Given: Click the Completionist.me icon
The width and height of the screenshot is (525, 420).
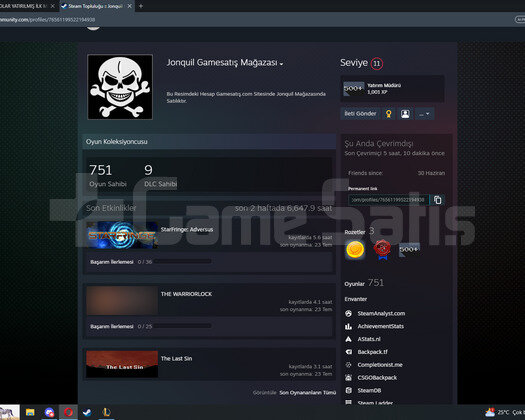Looking at the screenshot, I should pos(349,365).
